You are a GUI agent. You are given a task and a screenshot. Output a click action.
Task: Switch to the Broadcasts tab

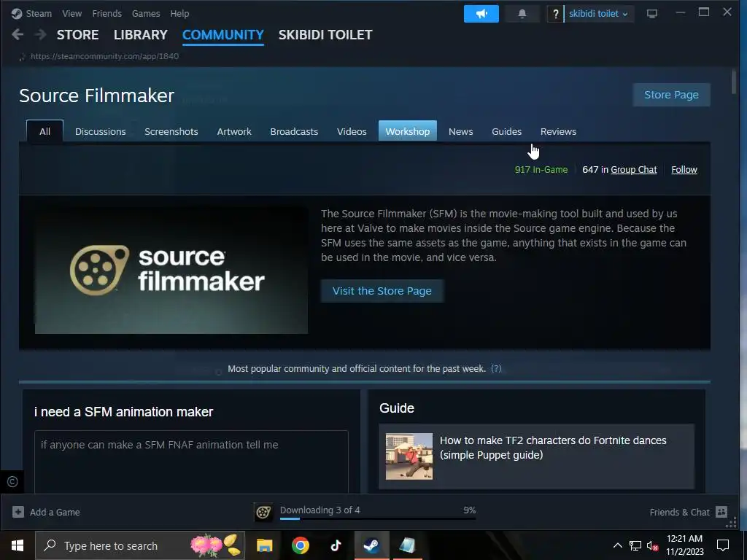pyautogui.click(x=294, y=131)
